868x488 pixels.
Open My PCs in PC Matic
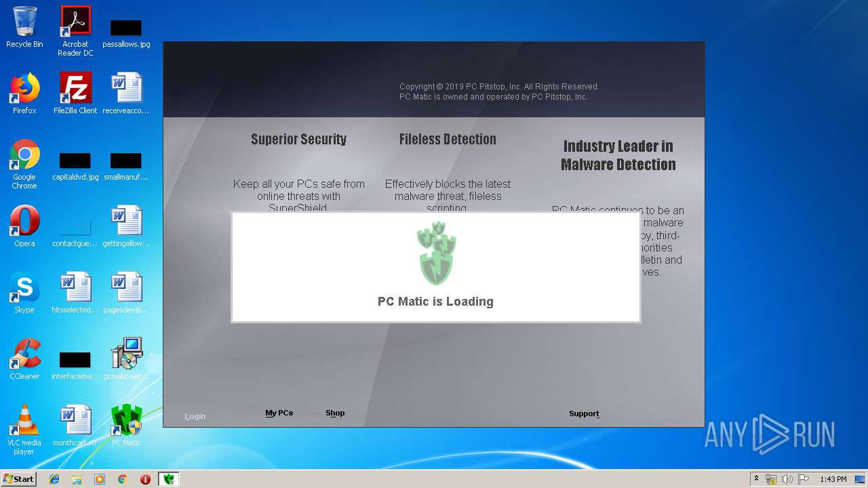(279, 413)
